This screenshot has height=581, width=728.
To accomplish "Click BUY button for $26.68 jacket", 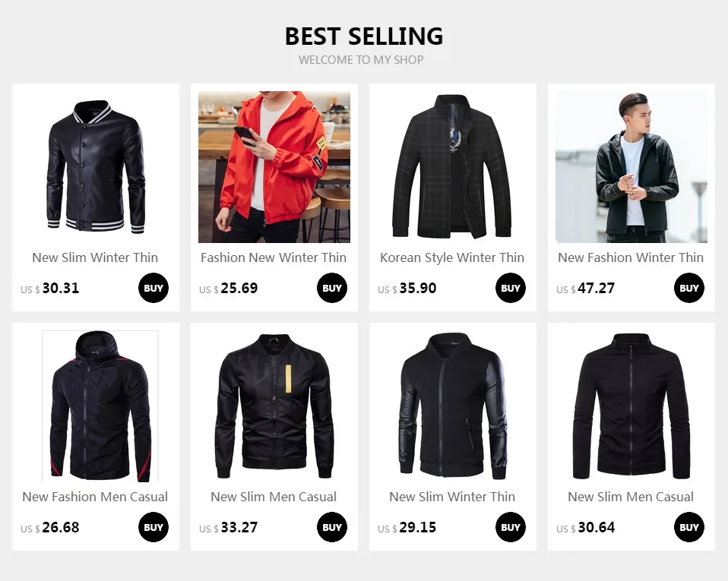I will tap(154, 527).
